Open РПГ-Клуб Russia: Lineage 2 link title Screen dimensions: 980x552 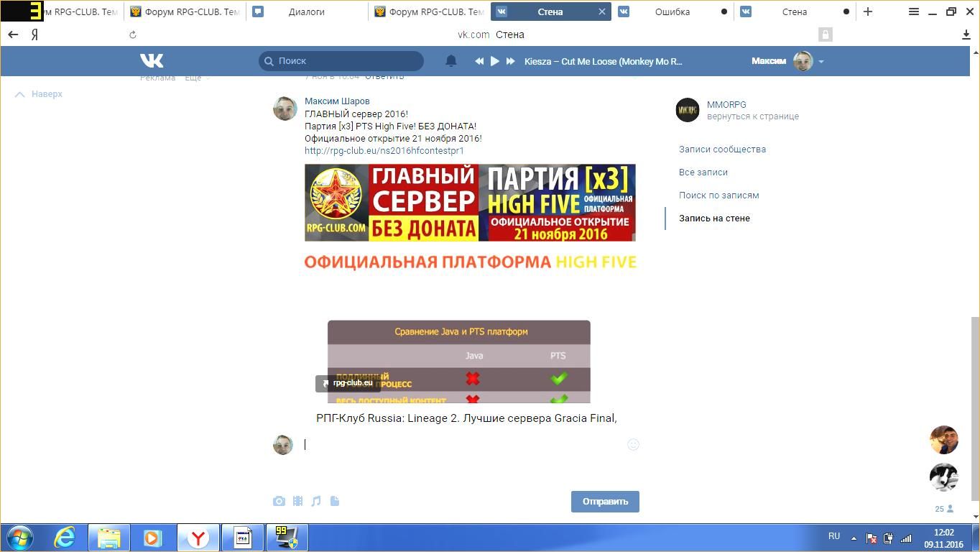(x=466, y=418)
